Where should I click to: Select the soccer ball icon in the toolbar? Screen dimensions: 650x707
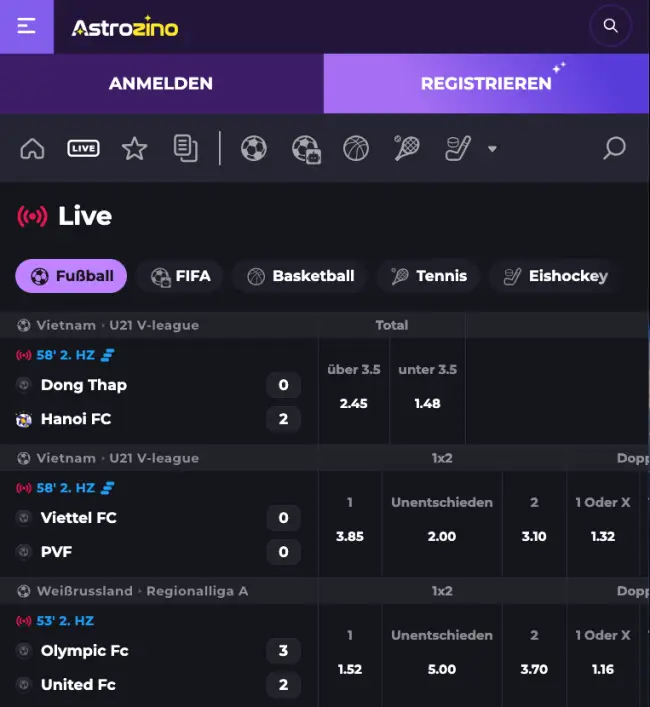(254, 148)
